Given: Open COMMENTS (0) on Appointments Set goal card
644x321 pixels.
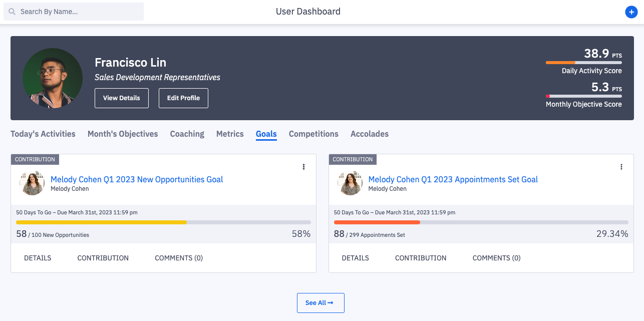Looking at the screenshot, I should (x=497, y=258).
